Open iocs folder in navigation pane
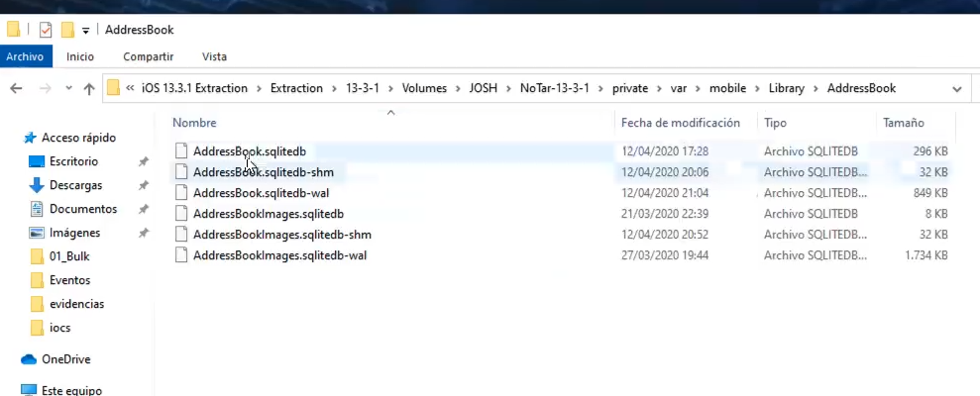The width and height of the screenshot is (980, 396). pos(59,328)
